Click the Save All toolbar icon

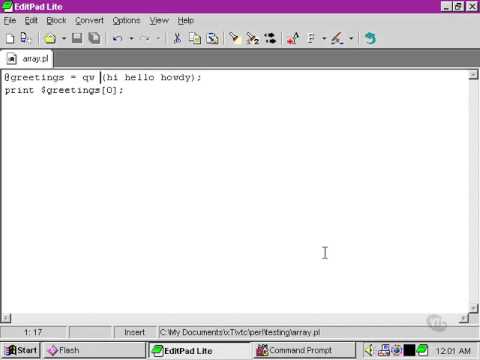coord(94,39)
